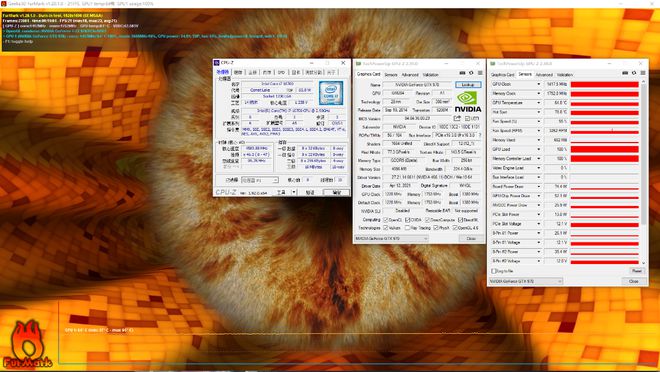The width and height of the screenshot is (660, 372).
Task: Click the GPU-Z Sensors window title icon
Action: [492, 64]
